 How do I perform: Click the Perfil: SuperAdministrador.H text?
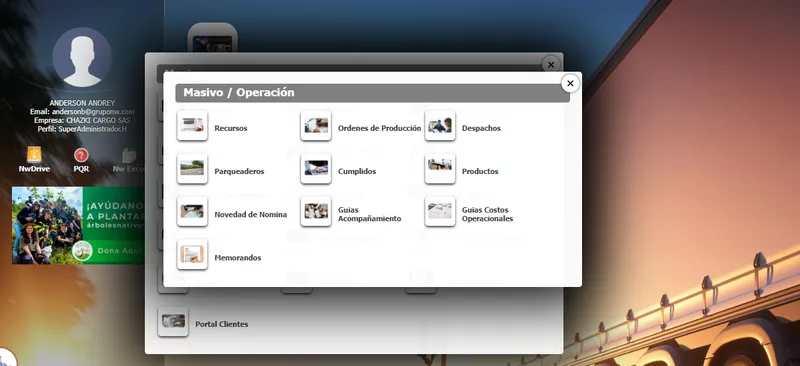(x=82, y=129)
